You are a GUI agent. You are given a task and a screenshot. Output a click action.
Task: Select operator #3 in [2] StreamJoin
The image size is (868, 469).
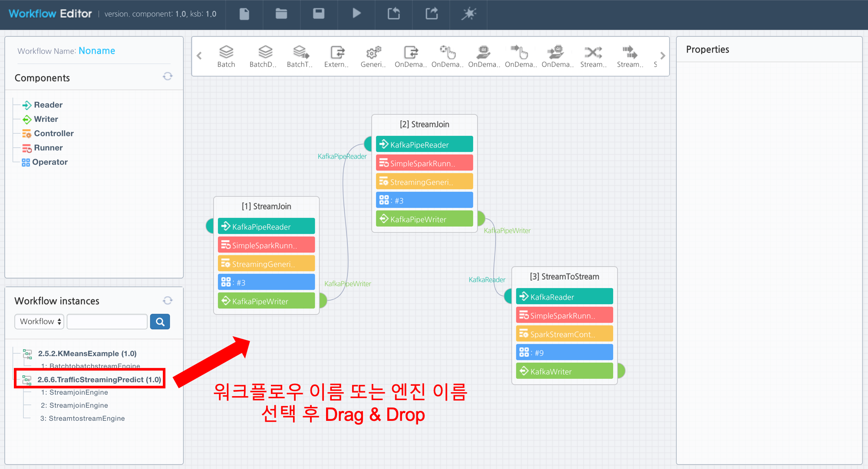pyautogui.click(x=424, y=200)
